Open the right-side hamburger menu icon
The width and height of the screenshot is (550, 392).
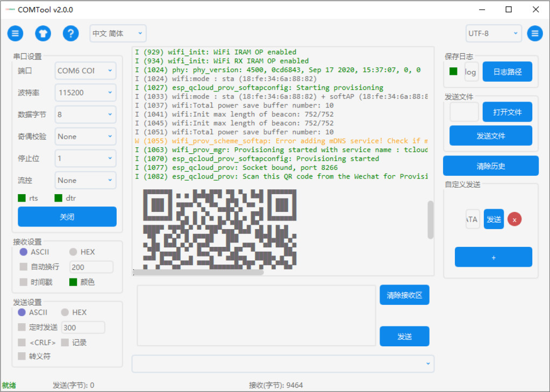click(x=534, y=33)
